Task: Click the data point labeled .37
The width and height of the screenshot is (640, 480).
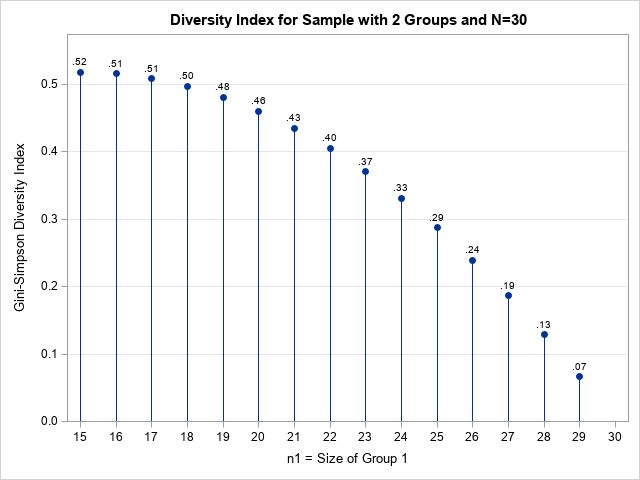Action: point(366,172)
